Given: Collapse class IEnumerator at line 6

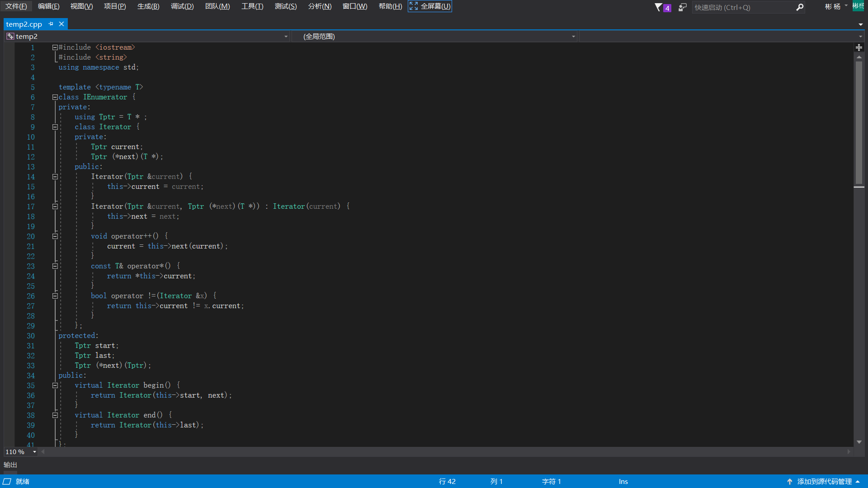Looking at the screenshot, I should (55, 97).
